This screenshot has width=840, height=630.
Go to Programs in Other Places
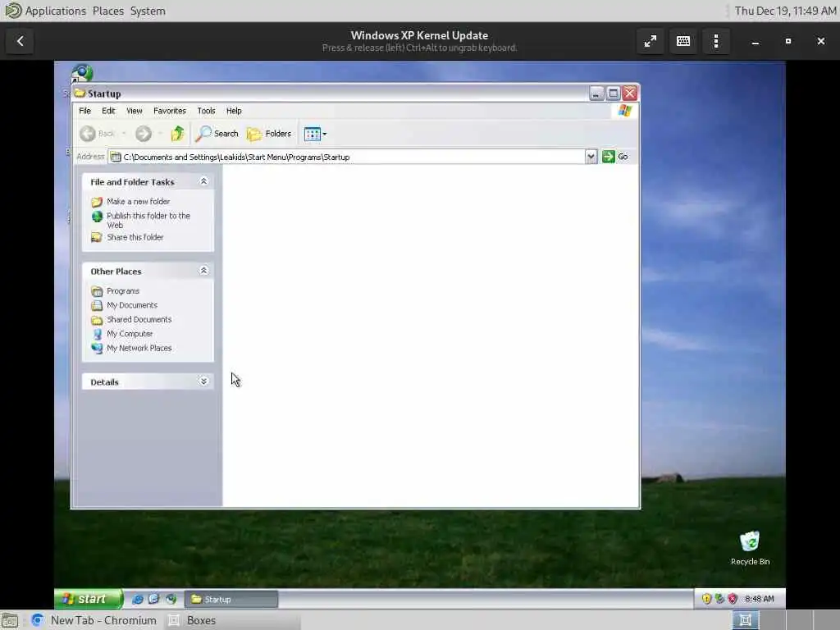coord(123,291)
